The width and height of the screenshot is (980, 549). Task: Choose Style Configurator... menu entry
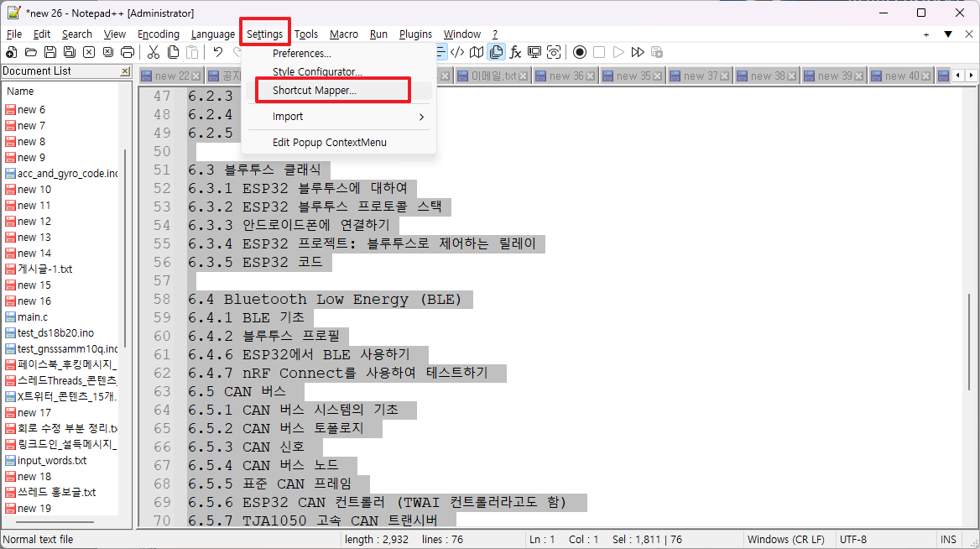click(339, 72)
